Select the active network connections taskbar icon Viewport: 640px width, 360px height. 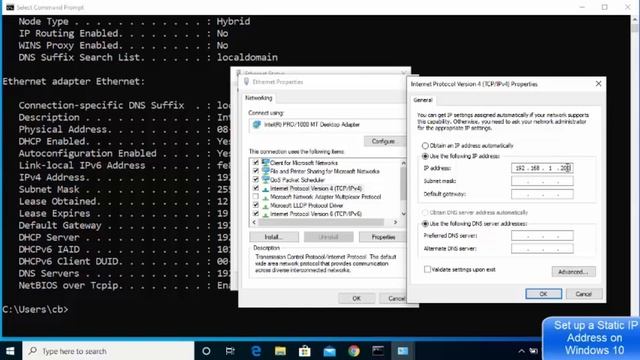pos(403,351)
